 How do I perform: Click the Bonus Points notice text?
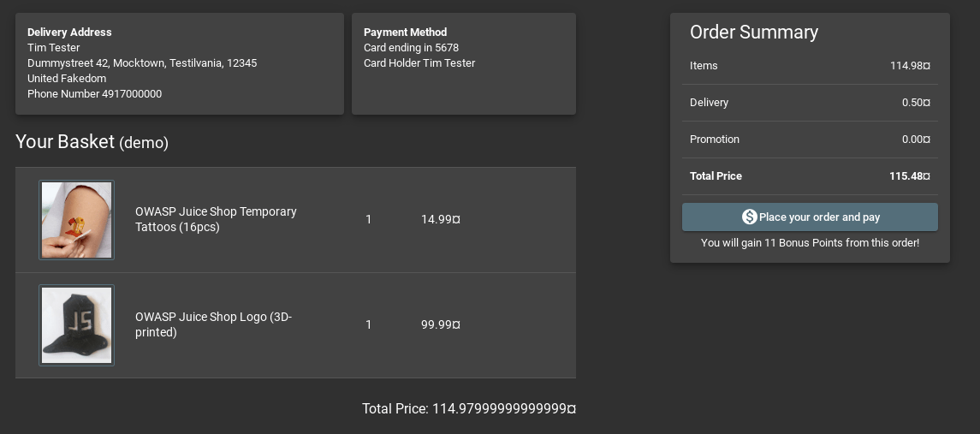pos(810,242)
